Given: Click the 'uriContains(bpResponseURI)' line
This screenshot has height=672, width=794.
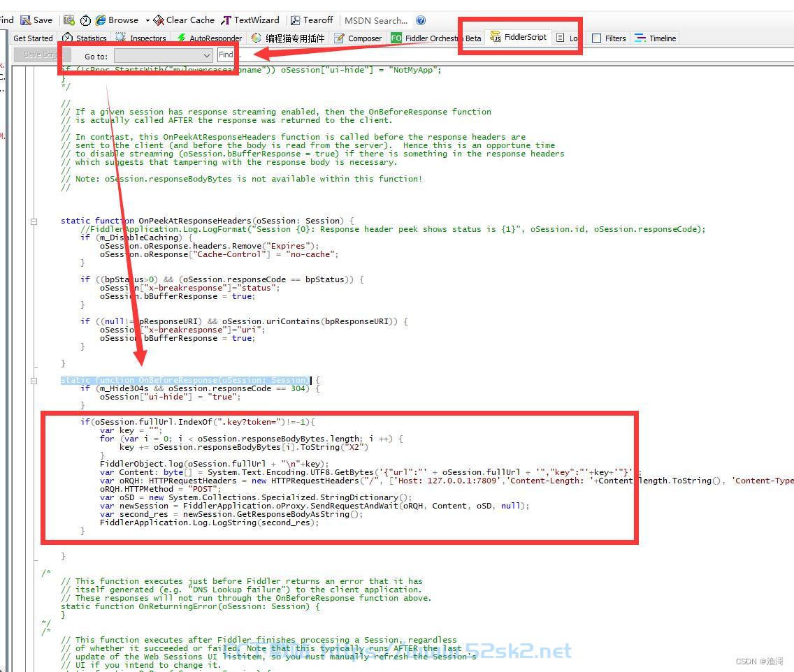Looking at the screenshot, I should (x=244, y=321).
